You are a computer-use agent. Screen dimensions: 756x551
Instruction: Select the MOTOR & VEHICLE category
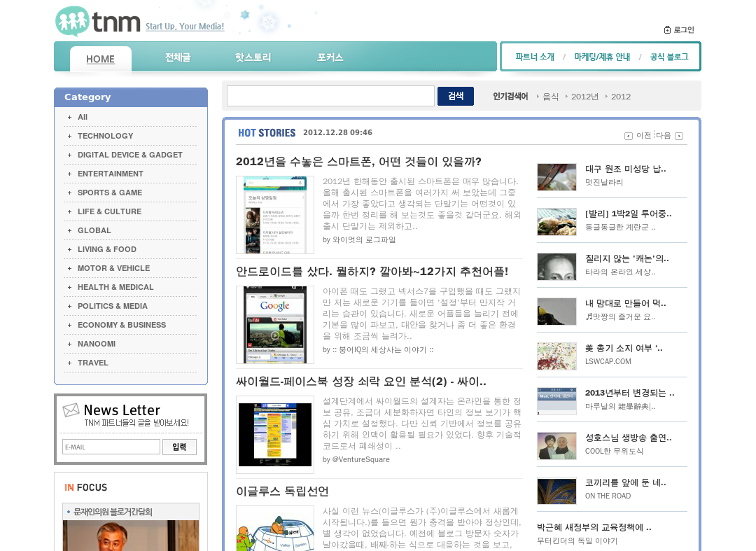(x=114, y=268)
